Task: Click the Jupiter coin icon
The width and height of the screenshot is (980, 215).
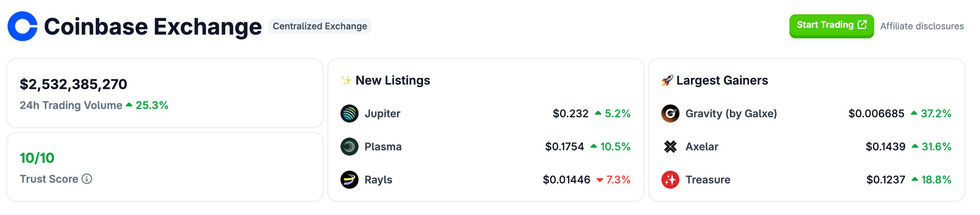Action: click(x=349, y=114)
